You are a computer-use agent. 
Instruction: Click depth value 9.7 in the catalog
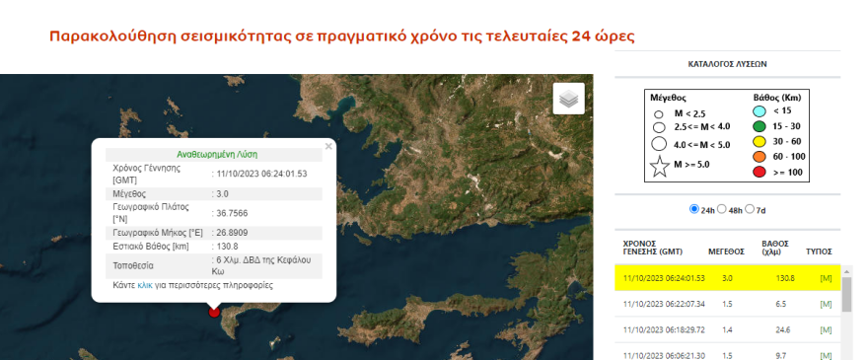[780, 356]
